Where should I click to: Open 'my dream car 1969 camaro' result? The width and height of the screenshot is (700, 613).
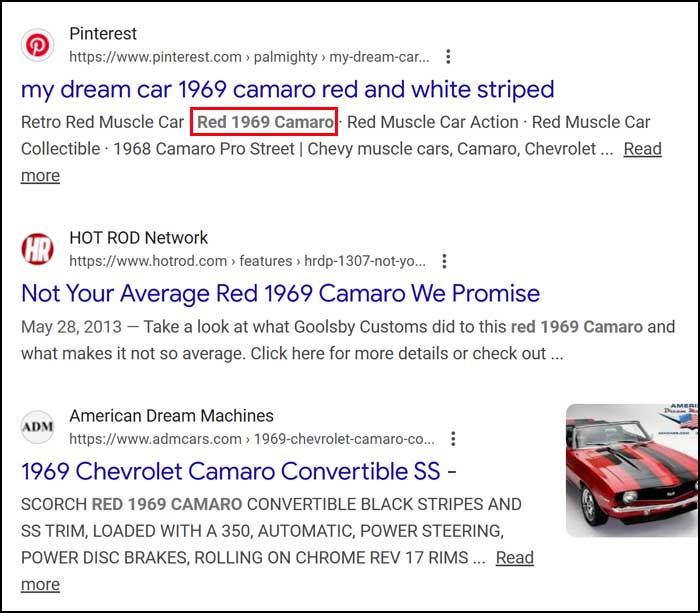[x=288, y=90]
